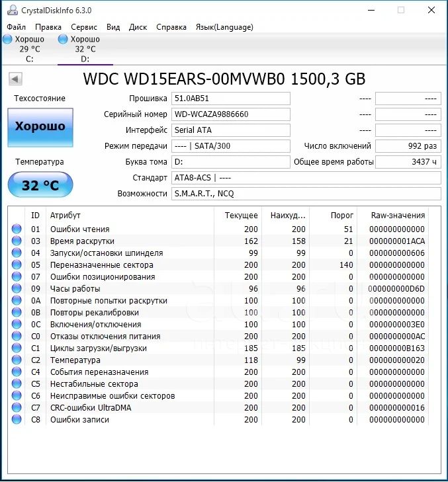
Task: Click the Наихуд... column header
Action: click(285, 215)
